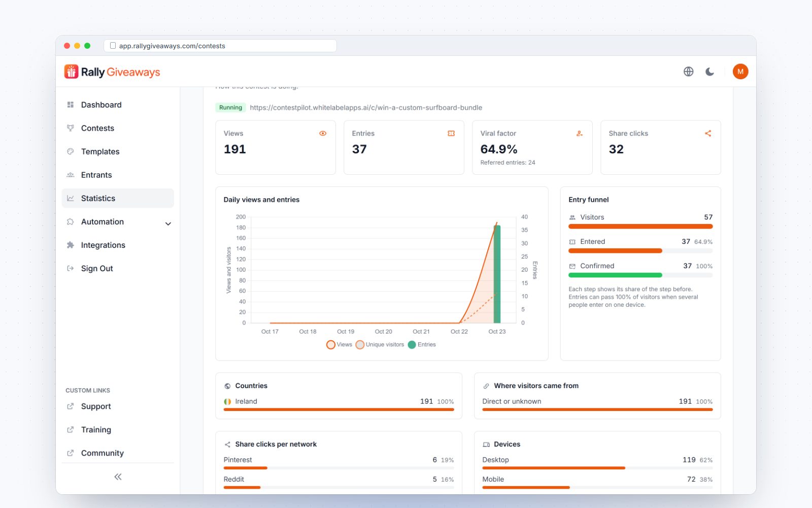Open the M user avatar menu
The height and width of the screenshot is (508, 812).
(x=740, y=72)
